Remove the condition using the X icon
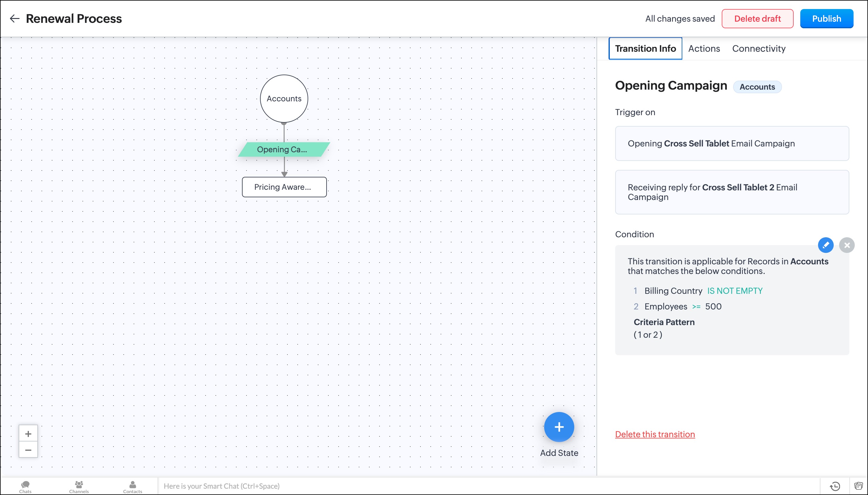Screen dimensions: 868x495 point(847,245)
